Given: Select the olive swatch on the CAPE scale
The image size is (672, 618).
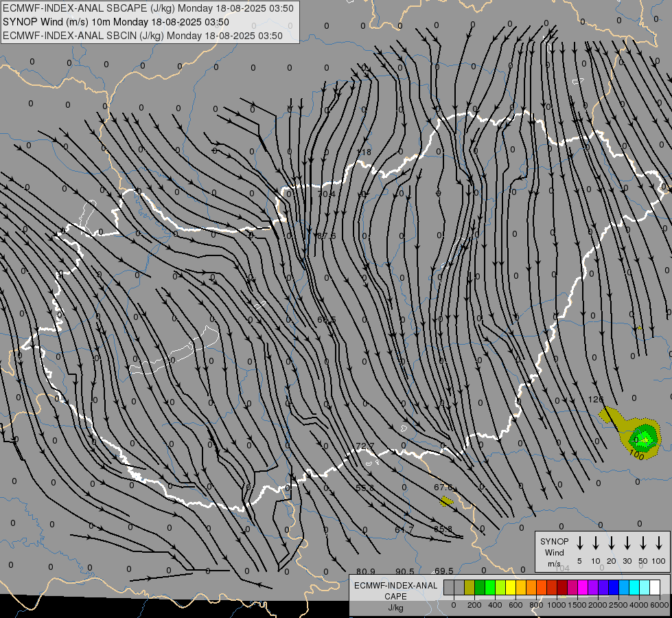Looking at the screenshot, I should tap(470, 587).
